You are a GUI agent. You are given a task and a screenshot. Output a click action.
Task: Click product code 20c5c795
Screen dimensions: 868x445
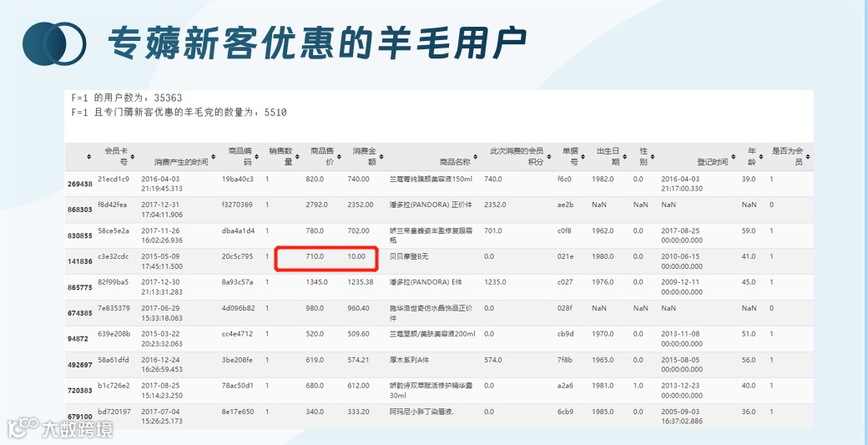pyautogui.click(x=237, y=257)
